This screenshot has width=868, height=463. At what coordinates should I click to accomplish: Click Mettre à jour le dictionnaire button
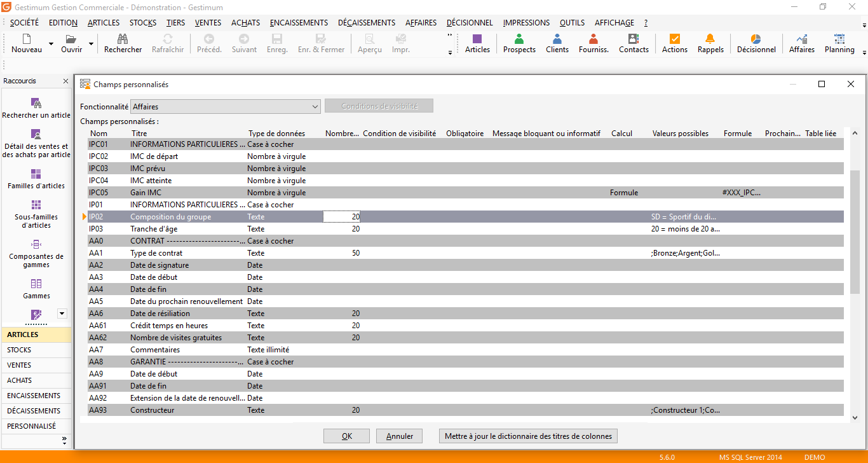(x=528, y=436)
